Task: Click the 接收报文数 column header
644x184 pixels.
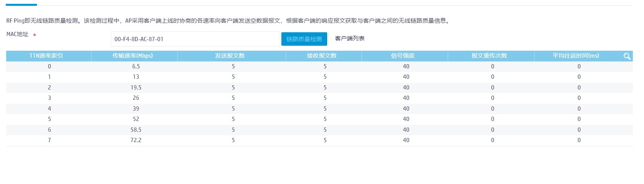Action: pos(322,56)
